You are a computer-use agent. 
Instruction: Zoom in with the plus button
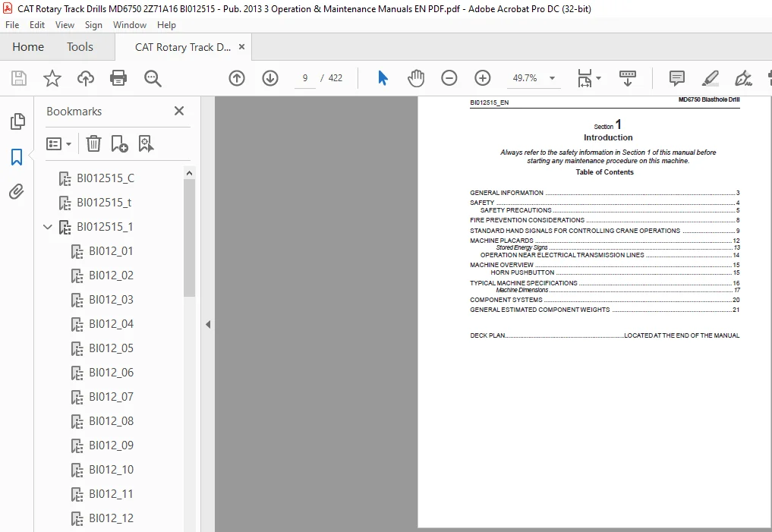(x=483, y=78)
